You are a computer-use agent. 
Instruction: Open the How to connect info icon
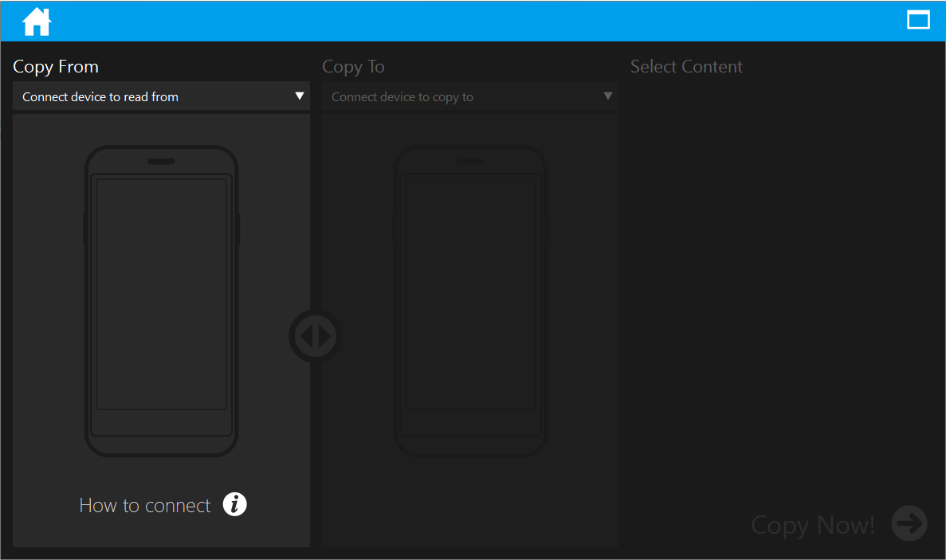tap(234, 504)
